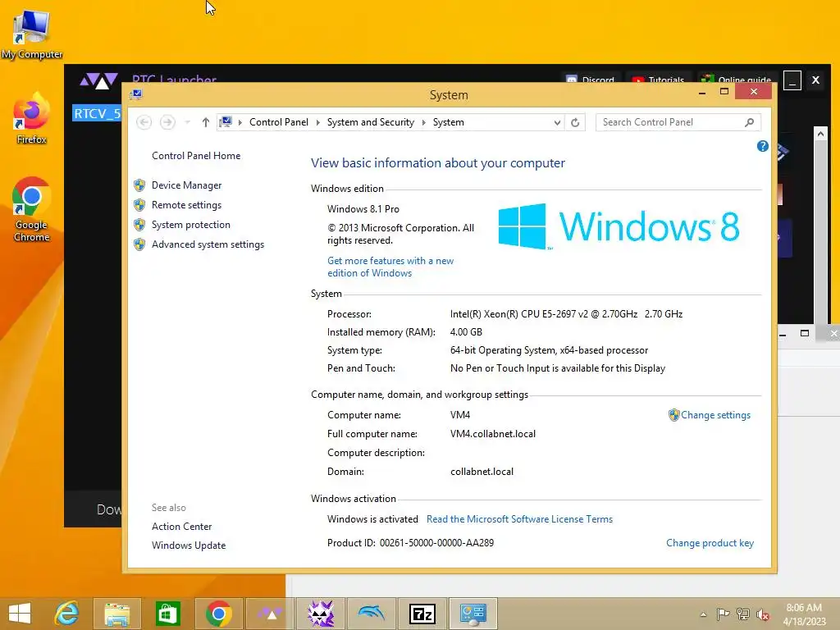Read the Microsoft Software License Terms

point(519,519)
